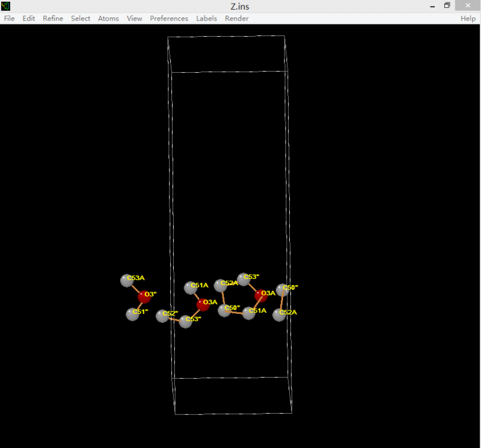Screen dimensions: 481x448
Task: Select the C53" atom bonded to C52"
Action: tap(186, 322)
